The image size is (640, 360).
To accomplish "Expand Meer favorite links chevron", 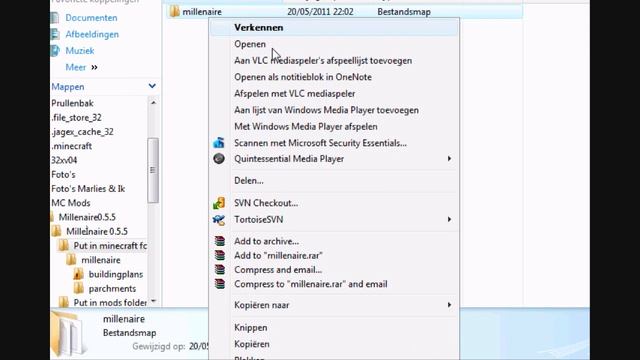I will click(x=94, y=67).
